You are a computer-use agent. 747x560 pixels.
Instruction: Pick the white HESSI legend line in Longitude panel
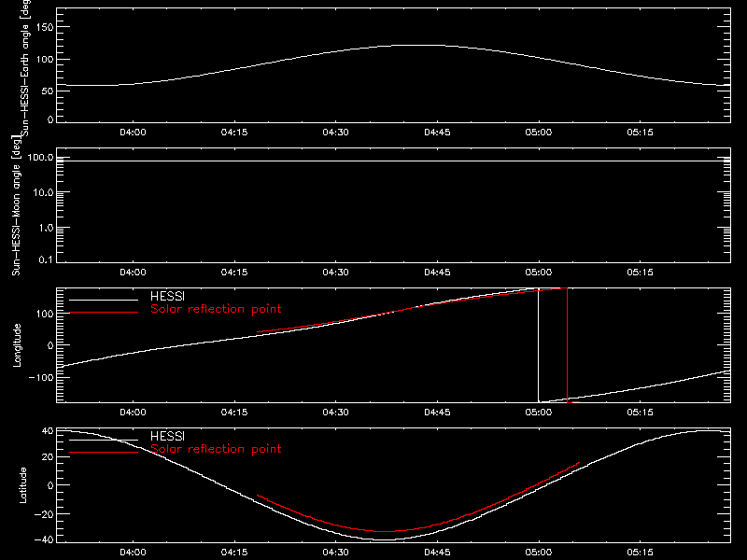pos(104,300)
